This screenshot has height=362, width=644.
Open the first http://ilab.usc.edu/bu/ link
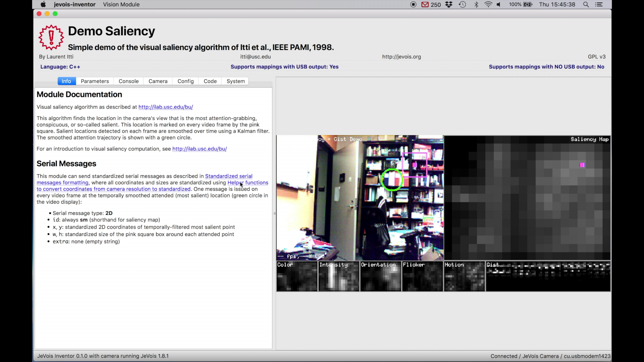(166, 107)
